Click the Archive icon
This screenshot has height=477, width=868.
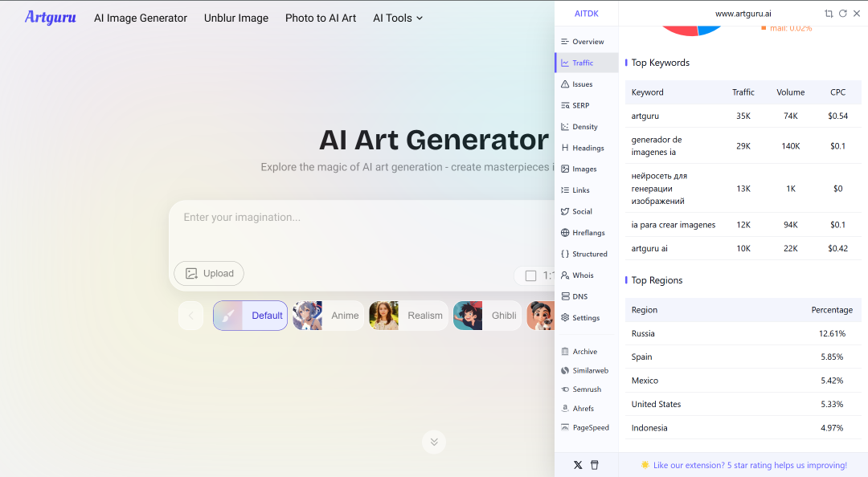(565, 352)
